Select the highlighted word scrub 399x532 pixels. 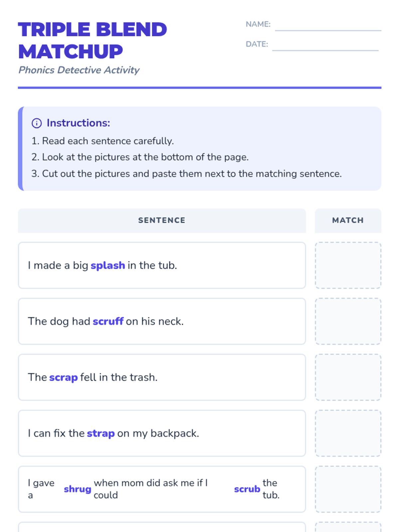click(x=247, y=489)
